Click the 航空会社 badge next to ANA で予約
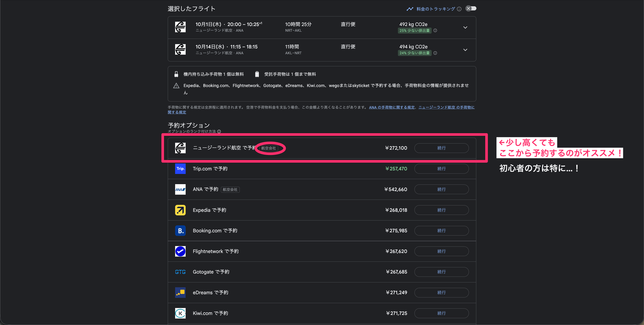This screenshot has height=325, width=644. click(230, 190)
